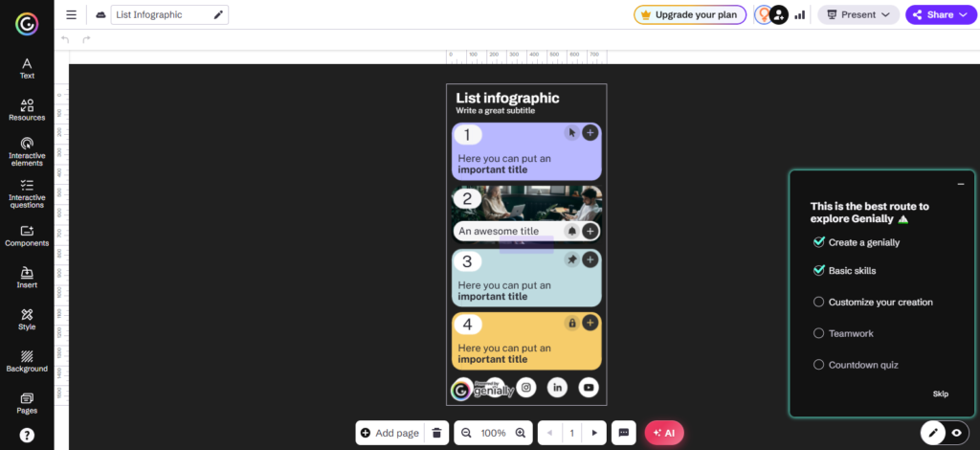980x450 pixels.
Task: Click the cloud save status icon
Action: [x=100, y=15]
